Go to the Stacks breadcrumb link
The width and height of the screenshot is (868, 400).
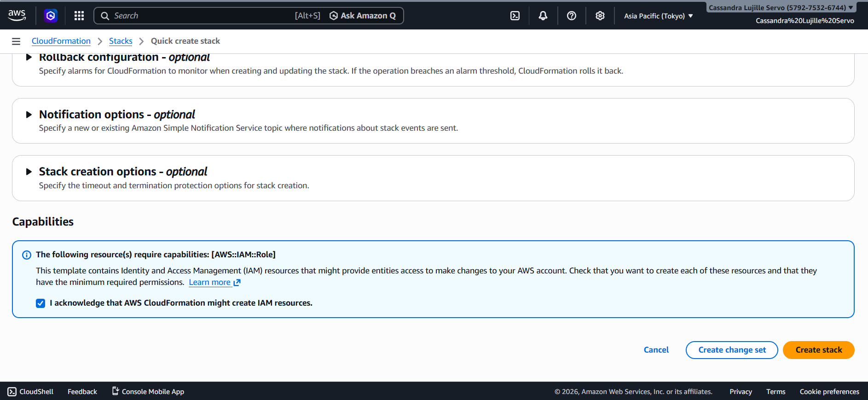[x=121, y=41]
